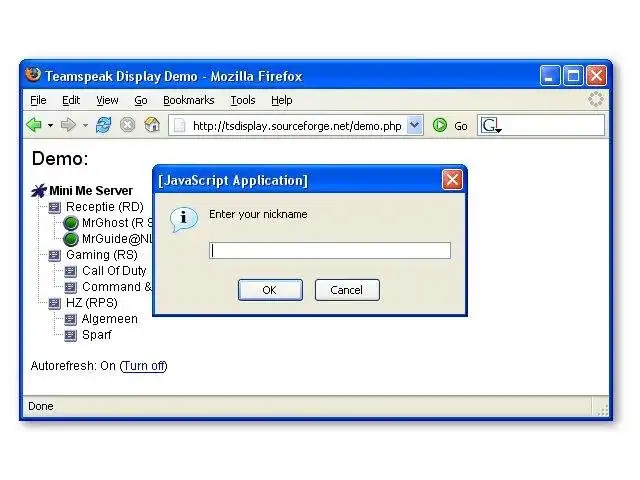Image resolution: width=640 pixels, height=480 pixels.
Task: Open the Help menu
Action: point(282,100)
